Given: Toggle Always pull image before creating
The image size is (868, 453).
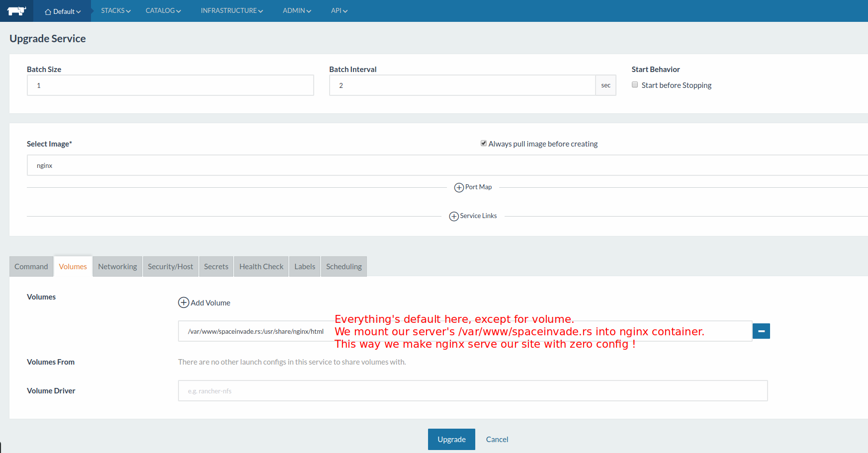Looking at the screenshot, I should tap(484, 143).
